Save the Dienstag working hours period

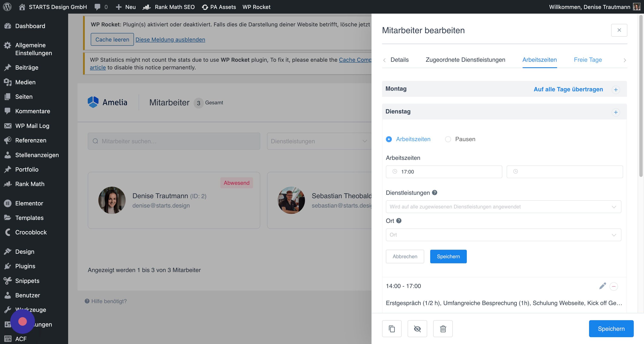point(448,256)
